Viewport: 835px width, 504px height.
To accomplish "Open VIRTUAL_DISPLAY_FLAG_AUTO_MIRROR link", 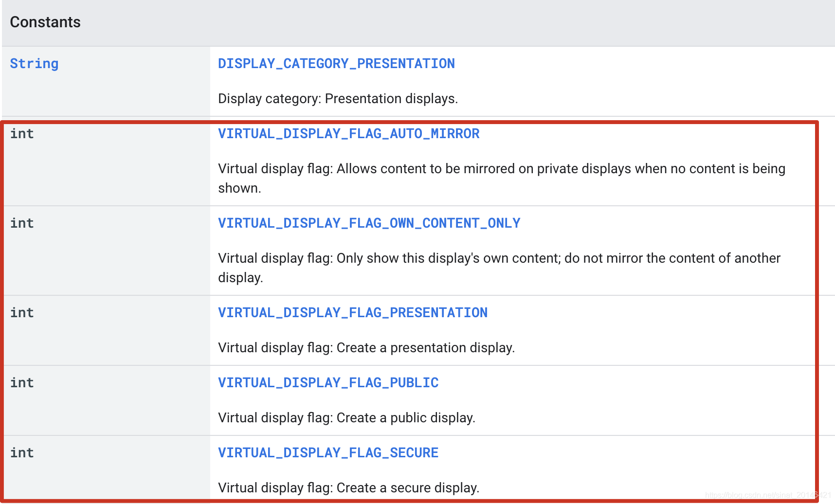I will click(x=348, y=134).
